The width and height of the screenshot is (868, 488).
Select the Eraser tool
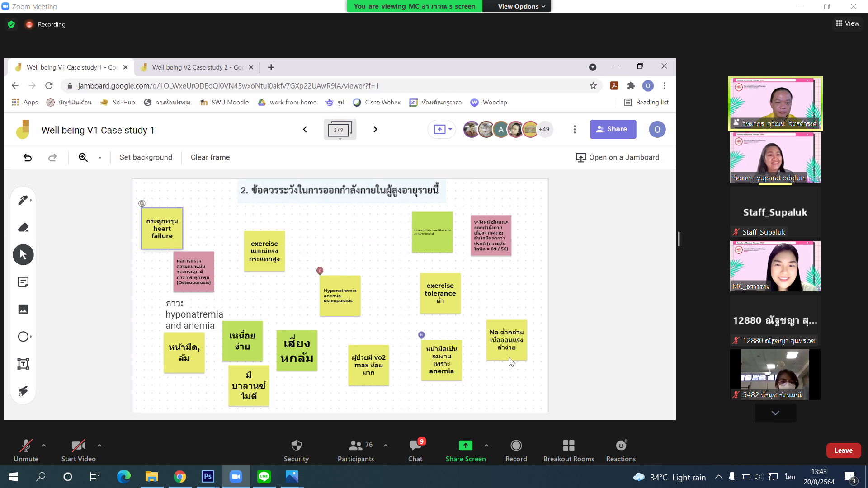23,227
